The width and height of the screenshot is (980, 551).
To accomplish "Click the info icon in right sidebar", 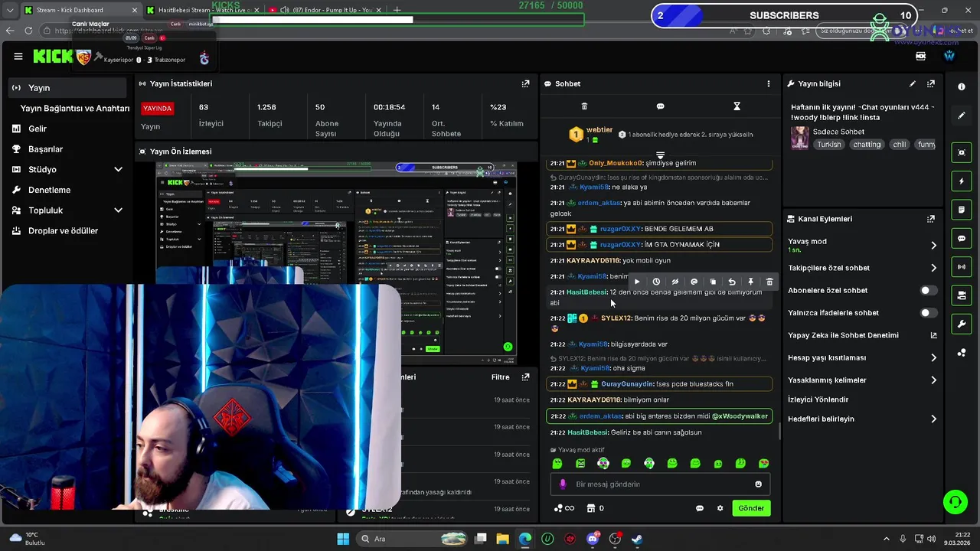I will [962, 87].
